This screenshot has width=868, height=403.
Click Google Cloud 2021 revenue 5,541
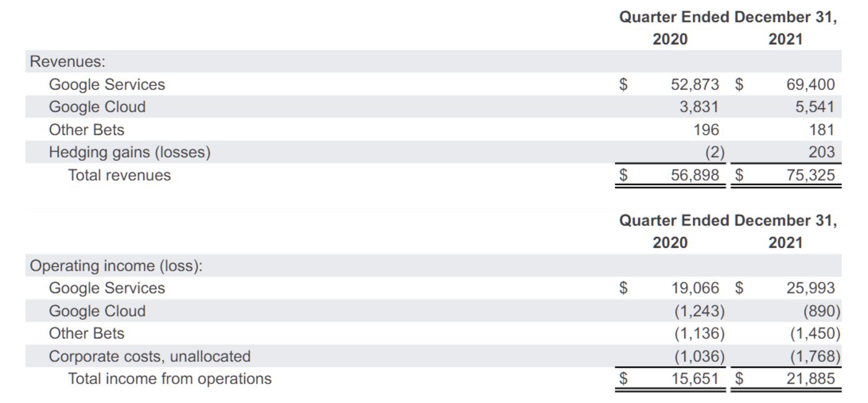815,107
